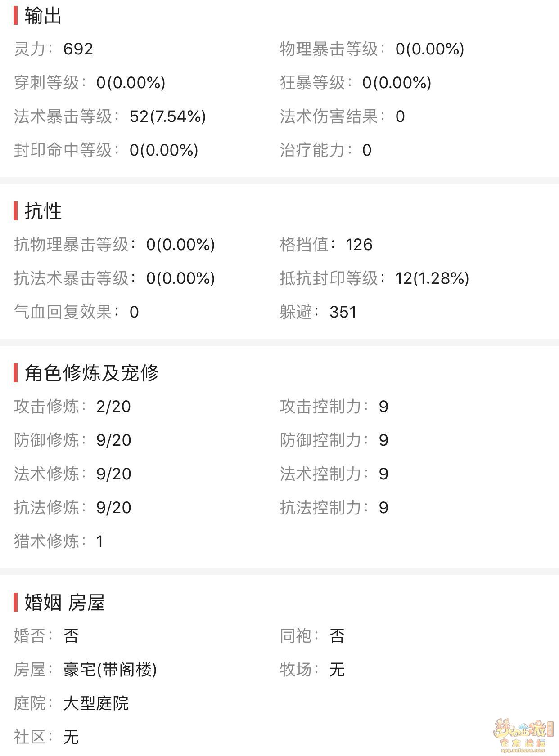Image resolution: width=559 pixels, height=756 pixels.
Task: Click the 牧场 value 无
Action: click(x=337, y=670)
